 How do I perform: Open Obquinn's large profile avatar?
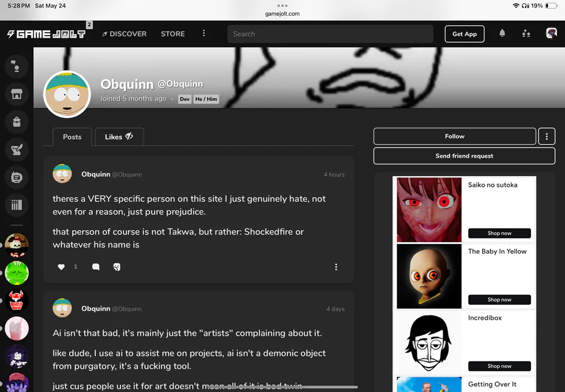click(67, 94)
